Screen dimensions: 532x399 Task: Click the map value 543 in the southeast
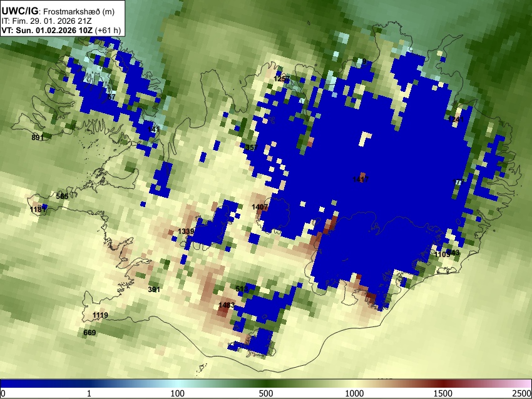(x=453, y=253)
